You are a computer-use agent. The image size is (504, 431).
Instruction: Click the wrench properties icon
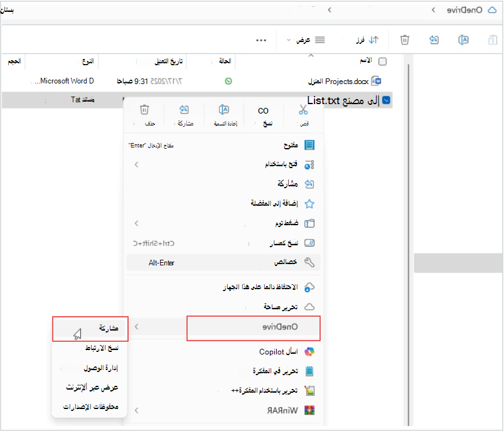(309, 263)
